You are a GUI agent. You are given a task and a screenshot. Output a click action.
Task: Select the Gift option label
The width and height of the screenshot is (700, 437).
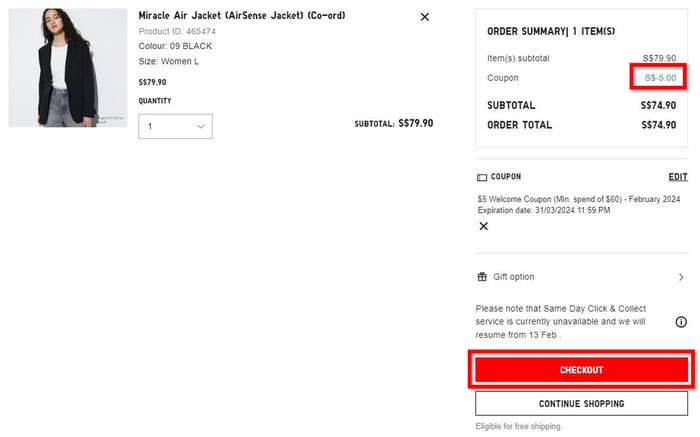pyautogui.click(x=514, y=277)
